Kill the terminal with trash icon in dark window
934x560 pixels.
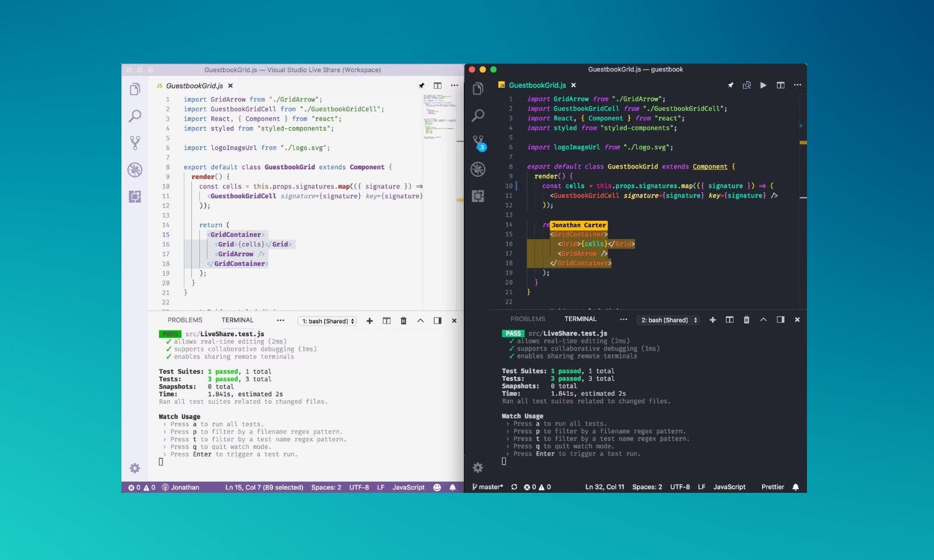pos(747,320)
